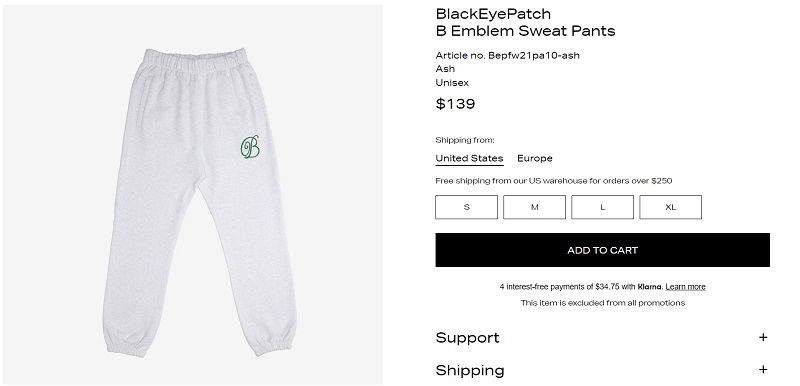Select size S
The width and height of the screenshot is (800, 386).
point(466,207)
